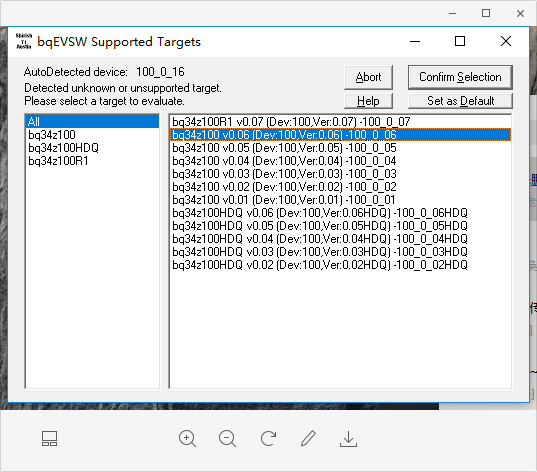
Task: Click the Abort button
Action: tap(368, 77)
